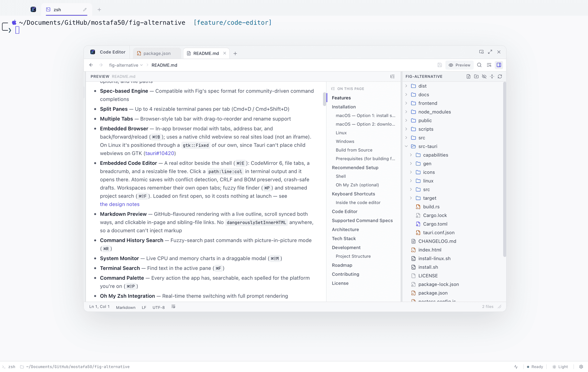Open project-wide search icon in toolbar

489,65
